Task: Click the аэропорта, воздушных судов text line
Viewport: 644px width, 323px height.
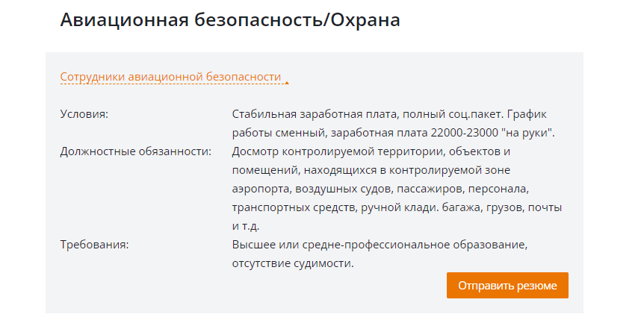Action: pyautogui.click(x=380, y=189)
